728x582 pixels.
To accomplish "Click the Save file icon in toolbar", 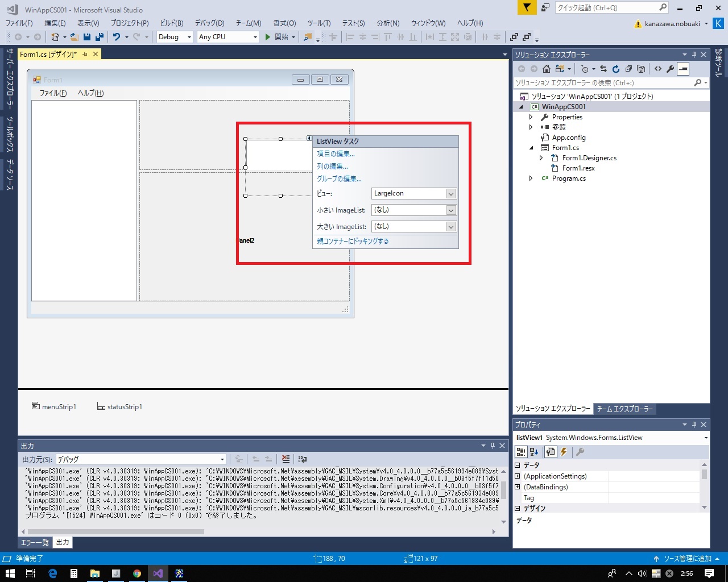I will tap(87, 37).
